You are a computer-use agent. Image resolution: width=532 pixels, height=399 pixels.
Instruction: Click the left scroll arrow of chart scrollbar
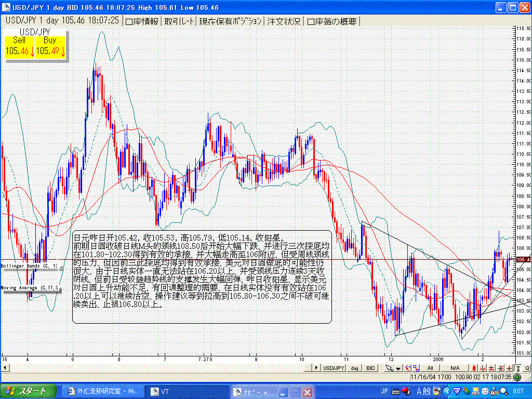pos(5,368)
